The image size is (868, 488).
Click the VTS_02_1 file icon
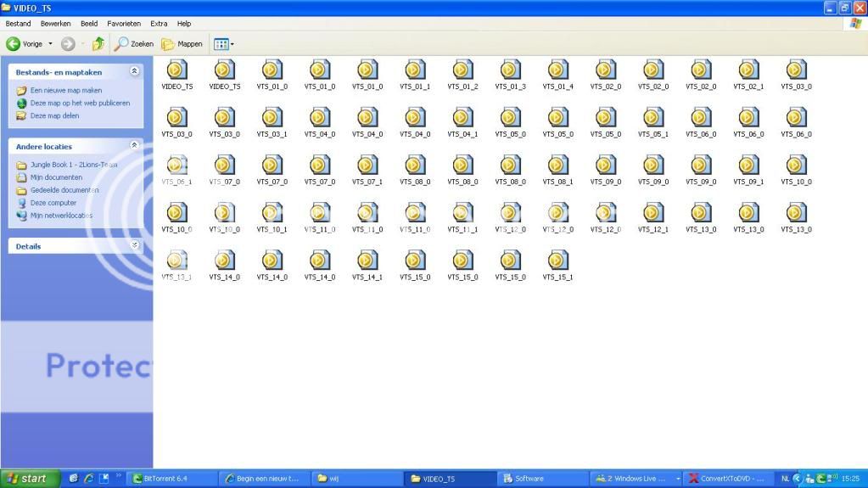click(748, 70)
